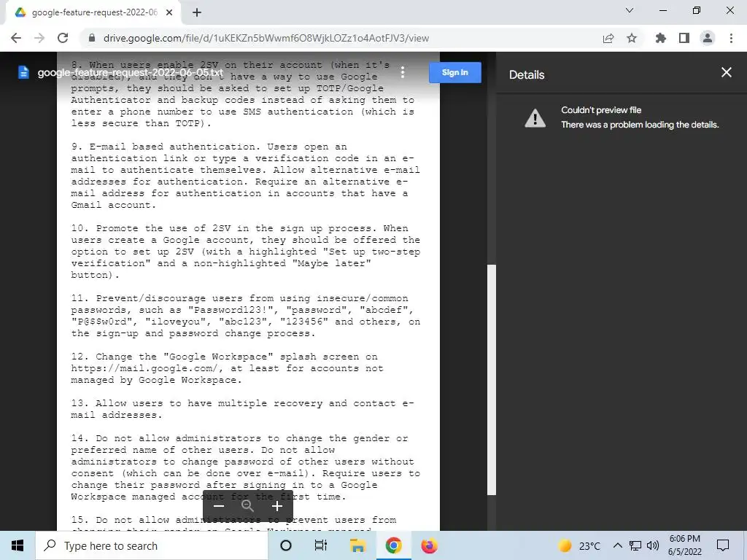Open Chrome three-dot menu
The height and width of the screenshot is (560, 747).
(x=731, y=38)
